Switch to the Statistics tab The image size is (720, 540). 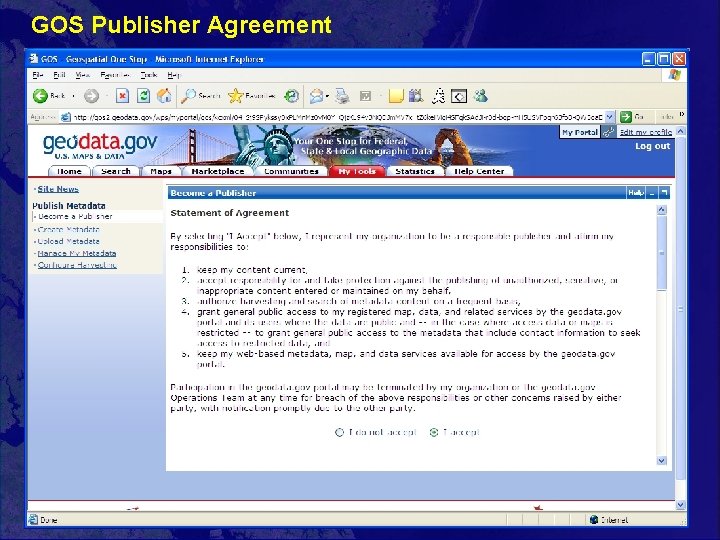tap(415, 171)
